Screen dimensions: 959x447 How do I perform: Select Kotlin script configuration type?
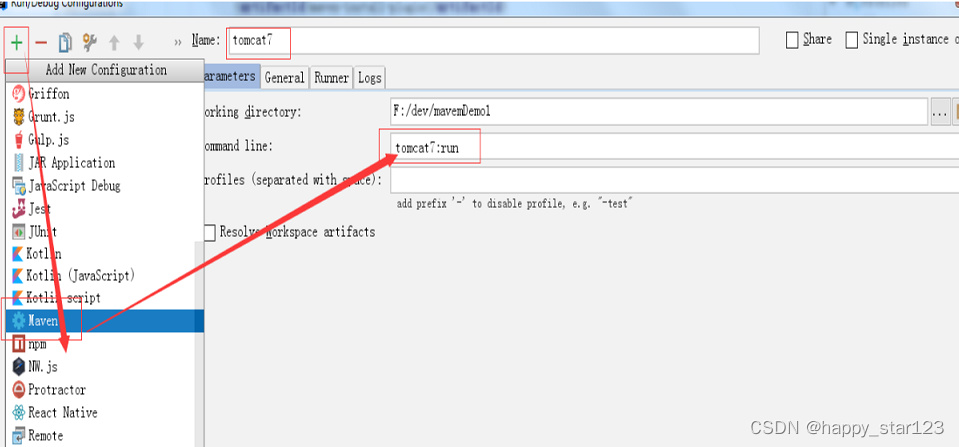(x=101, y=298)
